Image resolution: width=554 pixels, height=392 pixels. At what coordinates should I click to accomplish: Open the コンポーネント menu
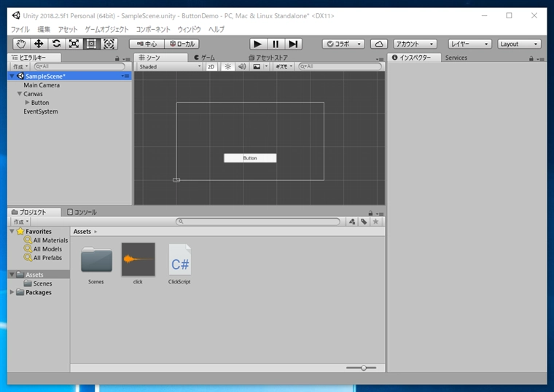pos(153,29)
